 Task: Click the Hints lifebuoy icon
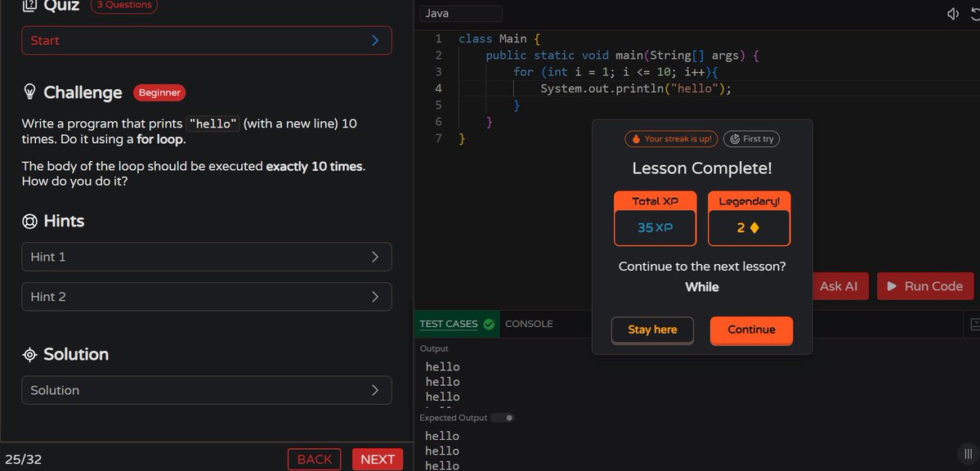click(x=29, y=222)
